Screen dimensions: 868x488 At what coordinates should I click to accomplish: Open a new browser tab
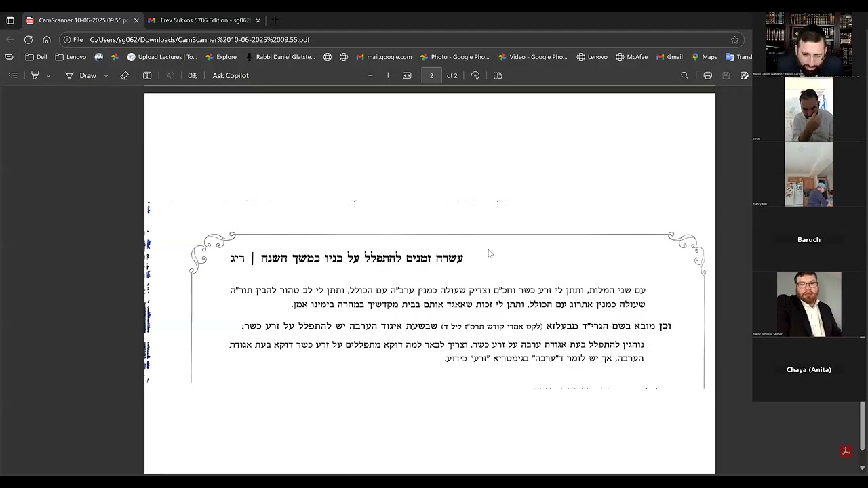(275, 20)
